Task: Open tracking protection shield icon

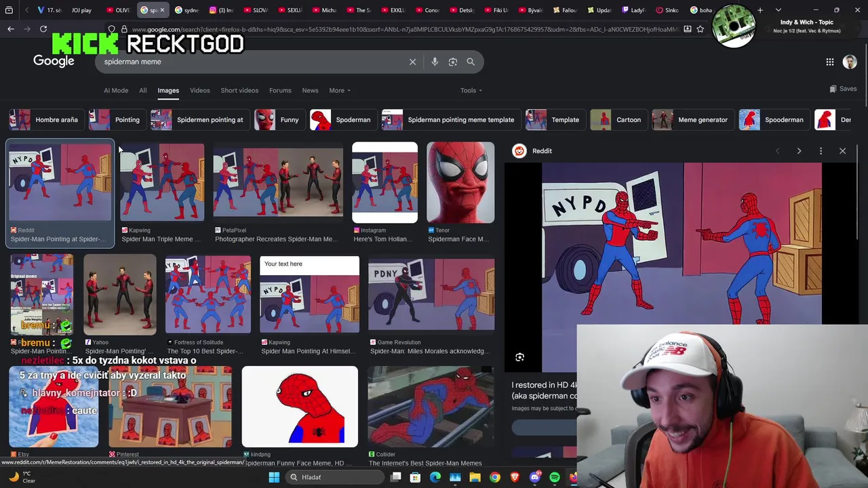Action: tap(112, 29)
